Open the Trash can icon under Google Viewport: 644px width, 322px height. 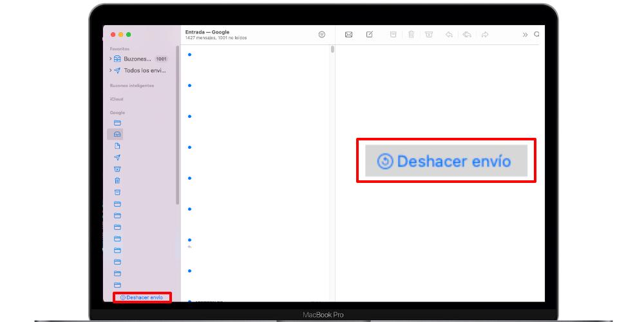[117, 180]
